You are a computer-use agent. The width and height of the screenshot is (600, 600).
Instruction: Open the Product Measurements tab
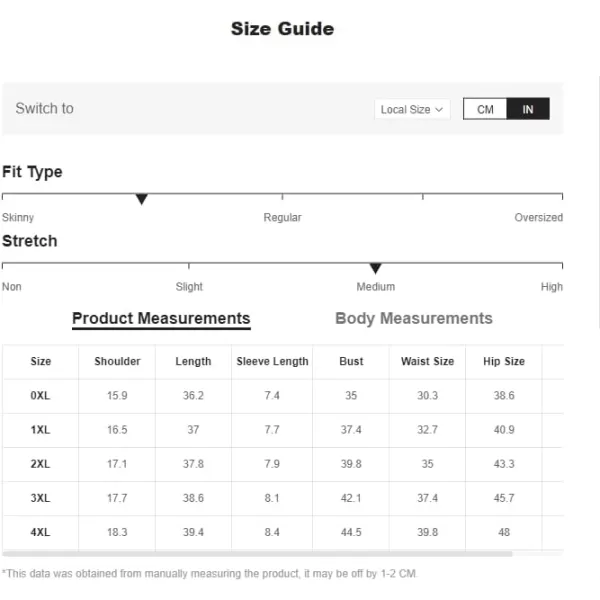tap(161, 318)
